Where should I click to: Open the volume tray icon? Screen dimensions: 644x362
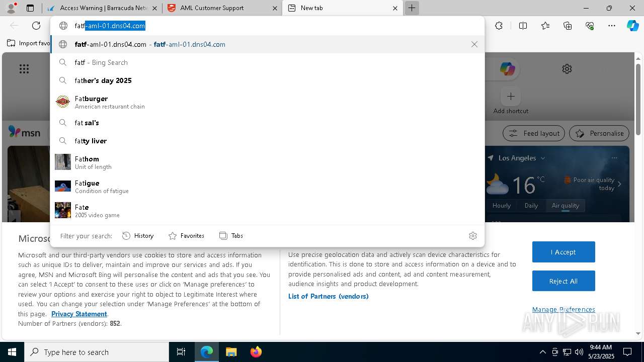tap(579, 352)
